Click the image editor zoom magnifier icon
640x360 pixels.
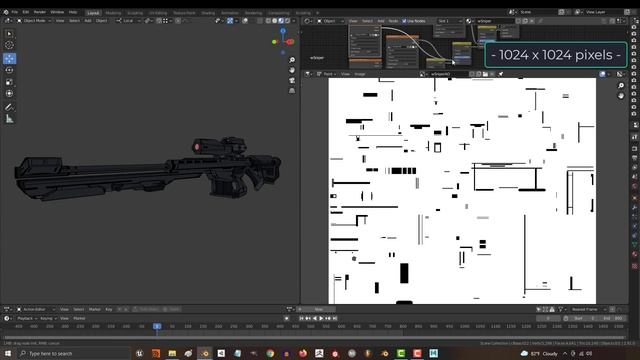click(x=621, y=86)
